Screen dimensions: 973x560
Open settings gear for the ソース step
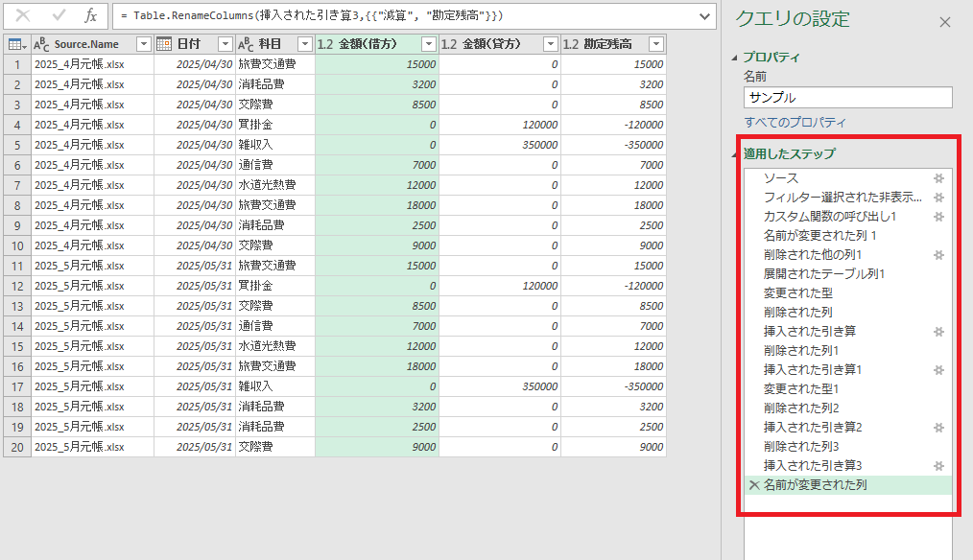tap(939, 178)
